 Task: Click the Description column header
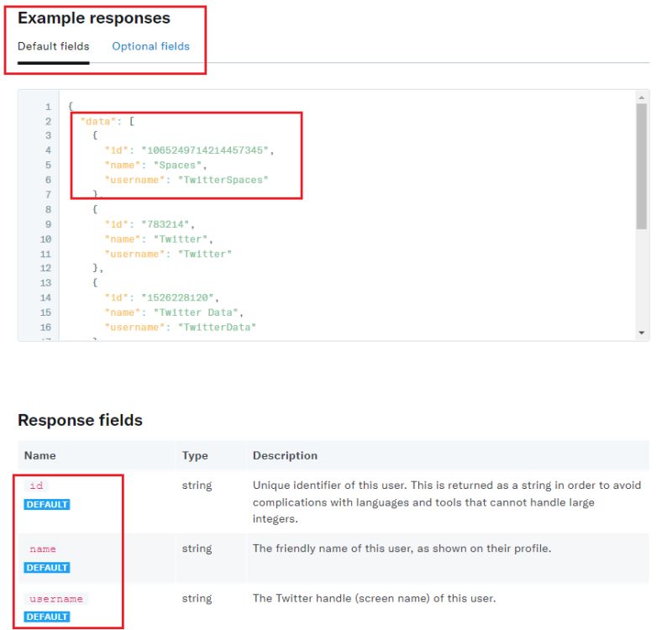tap(285, 455)
